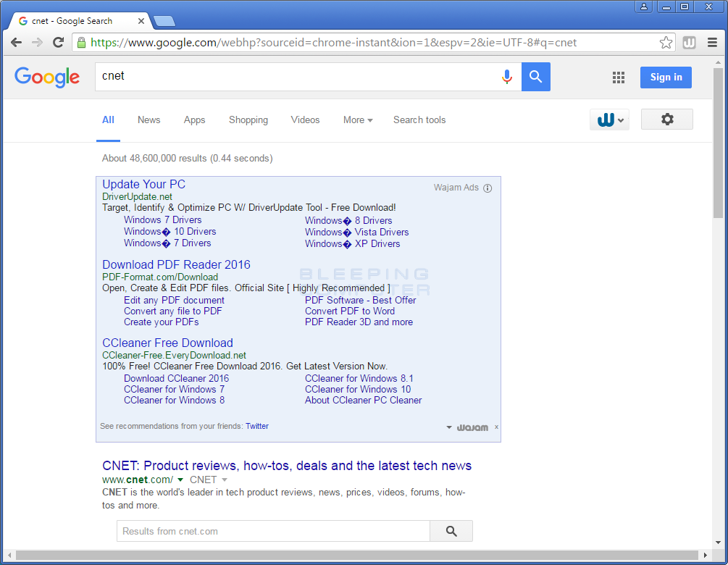Click the Google logo

47,78
